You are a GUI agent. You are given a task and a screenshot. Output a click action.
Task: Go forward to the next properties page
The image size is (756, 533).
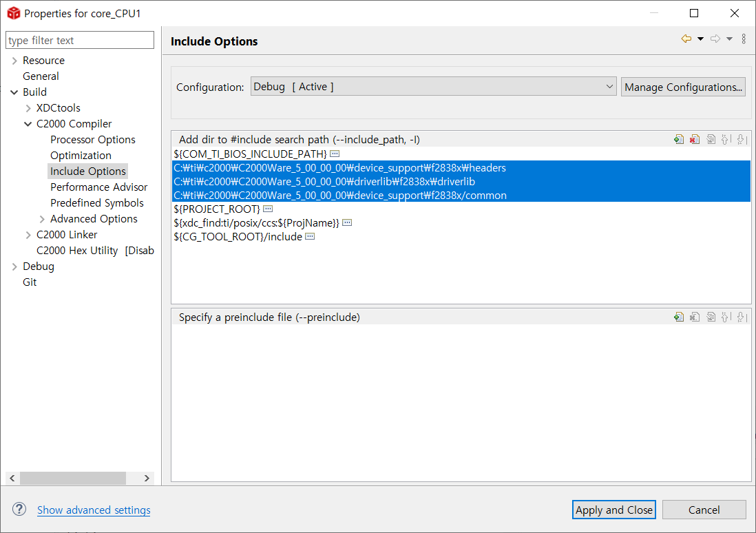[x=715, y=39]
